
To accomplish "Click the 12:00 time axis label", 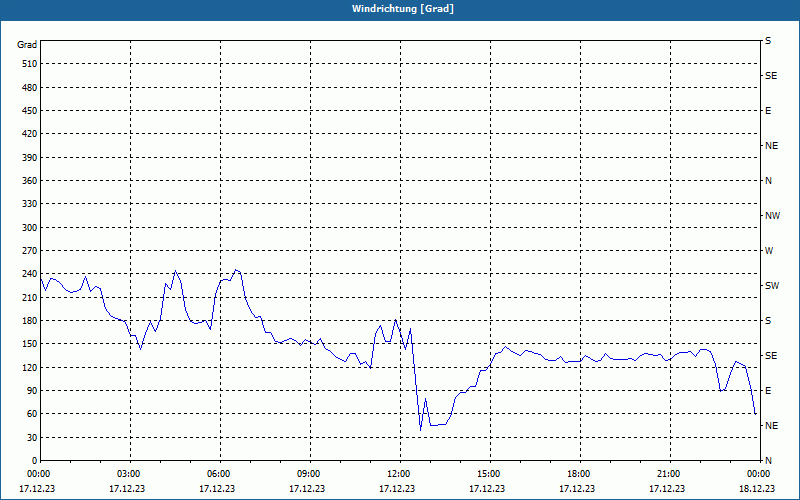I will tap(398, 474).
